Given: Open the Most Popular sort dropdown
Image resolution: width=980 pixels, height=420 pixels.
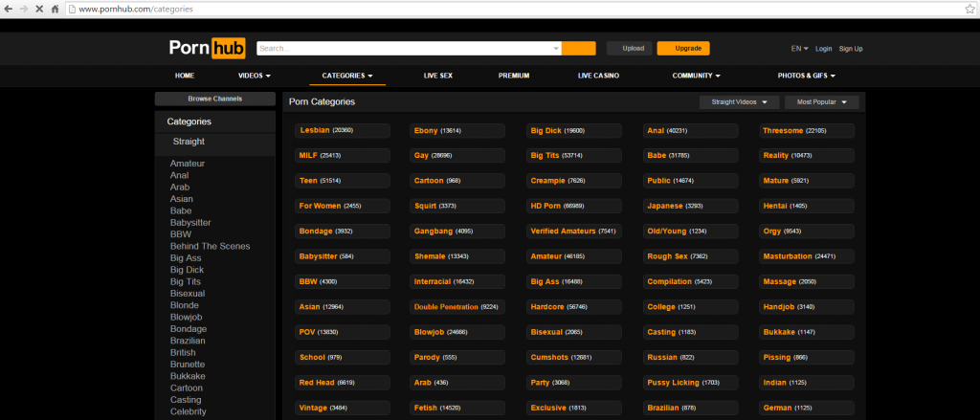Looking at the screenshot, I should (x=822, y=101).
